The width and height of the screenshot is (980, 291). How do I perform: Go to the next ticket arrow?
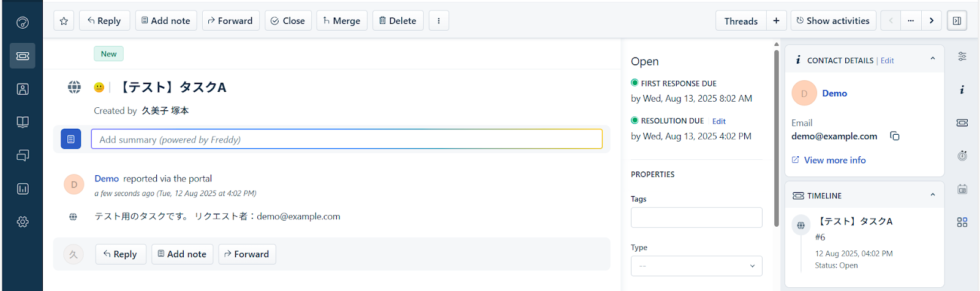click(932, 21)
